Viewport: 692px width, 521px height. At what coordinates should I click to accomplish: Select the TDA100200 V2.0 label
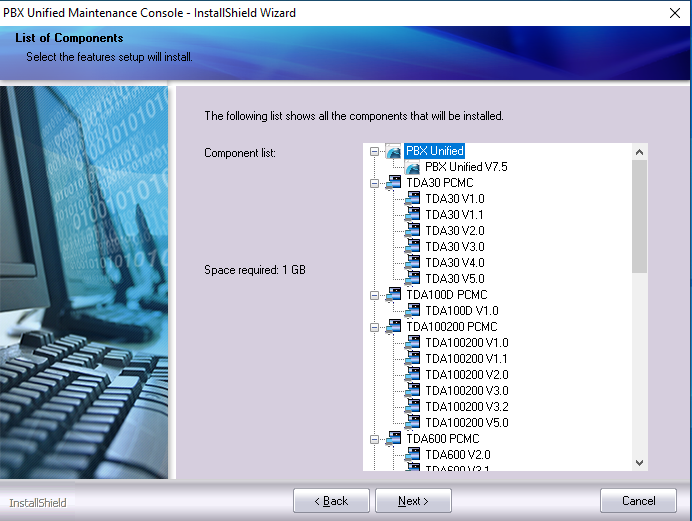[466, 375]
